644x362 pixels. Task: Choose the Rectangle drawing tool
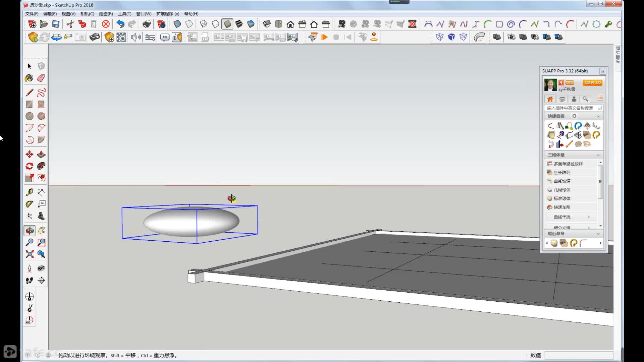point(30,104)
